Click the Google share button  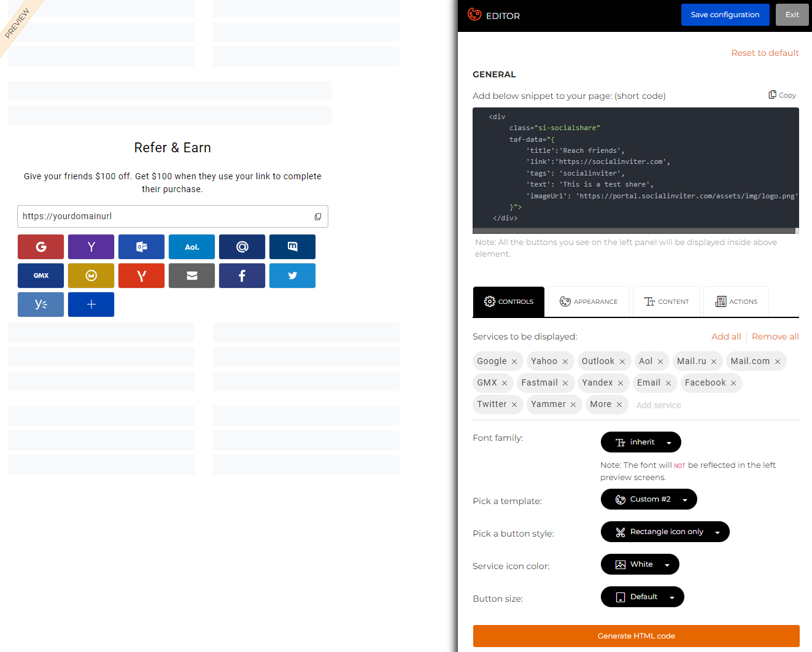tap(41, 247)
